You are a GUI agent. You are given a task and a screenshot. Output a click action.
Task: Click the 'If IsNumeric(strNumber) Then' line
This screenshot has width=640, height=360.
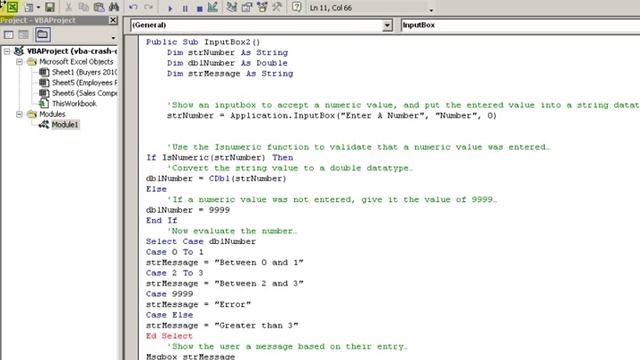tap(220, 158)
